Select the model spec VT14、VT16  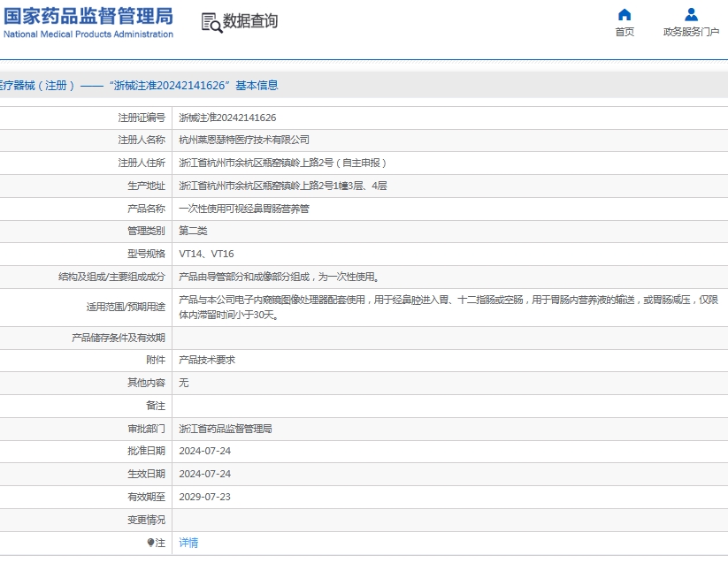tap(207, 255)
